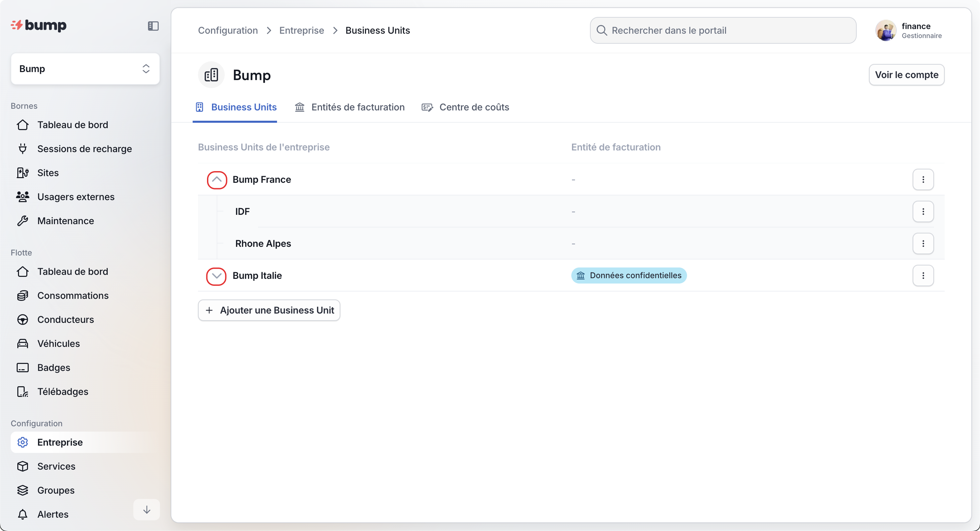This screenshot has width=980, height=531.
Task: Open three-dot menu for Bump France
Action: click(x=923, y=179)
